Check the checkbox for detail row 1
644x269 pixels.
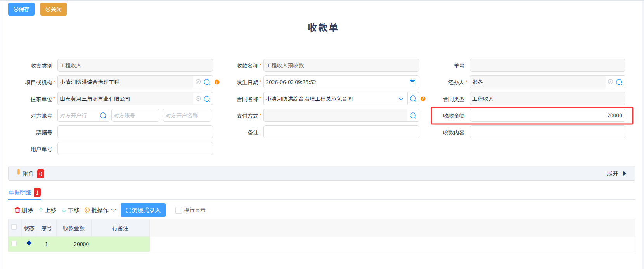pyautogui.click(x=14, y=243)
